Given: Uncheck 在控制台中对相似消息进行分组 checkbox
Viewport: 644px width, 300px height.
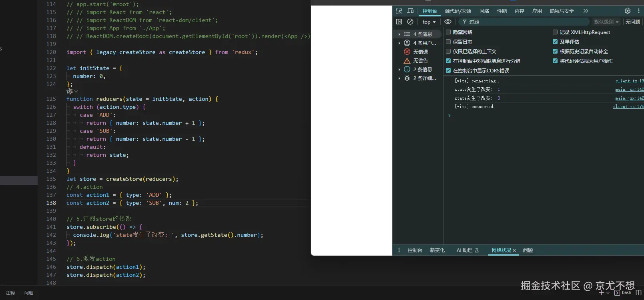Looking at the screenshot, I should coord(448,61).
